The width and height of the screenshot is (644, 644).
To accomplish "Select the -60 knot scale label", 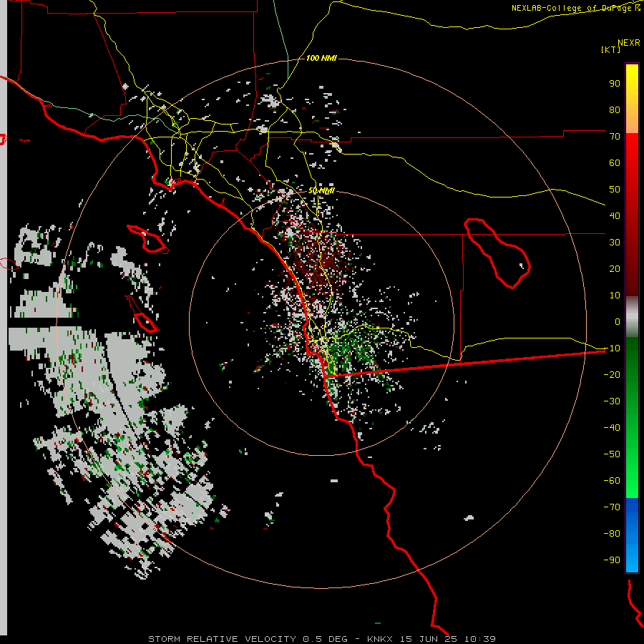I will click(612, 481).
